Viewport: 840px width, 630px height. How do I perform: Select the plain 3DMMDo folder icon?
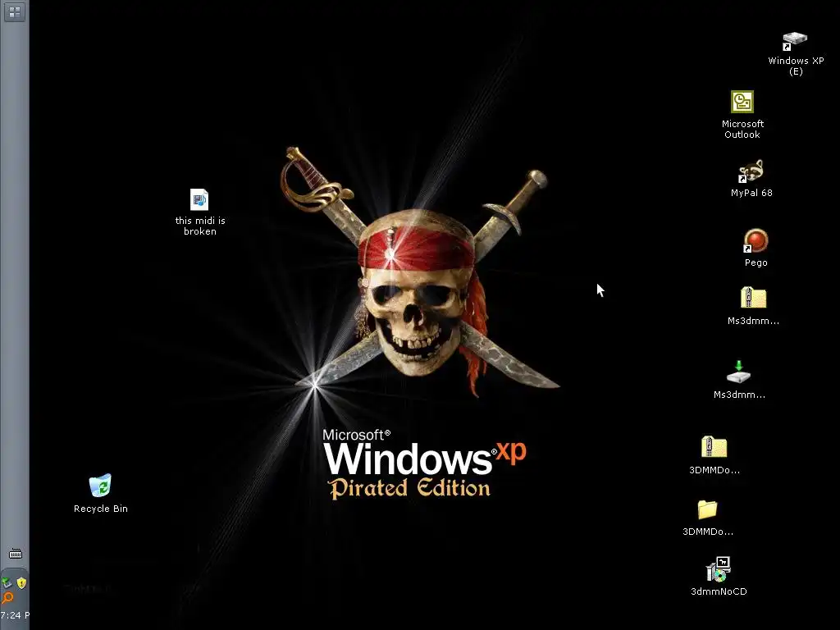pos(708,518)
